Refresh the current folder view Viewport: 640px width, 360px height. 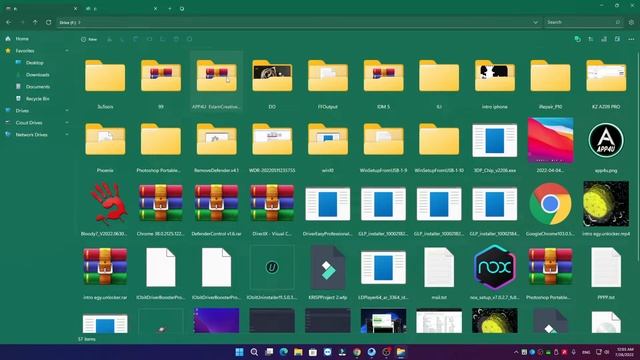tap(49, 22)
